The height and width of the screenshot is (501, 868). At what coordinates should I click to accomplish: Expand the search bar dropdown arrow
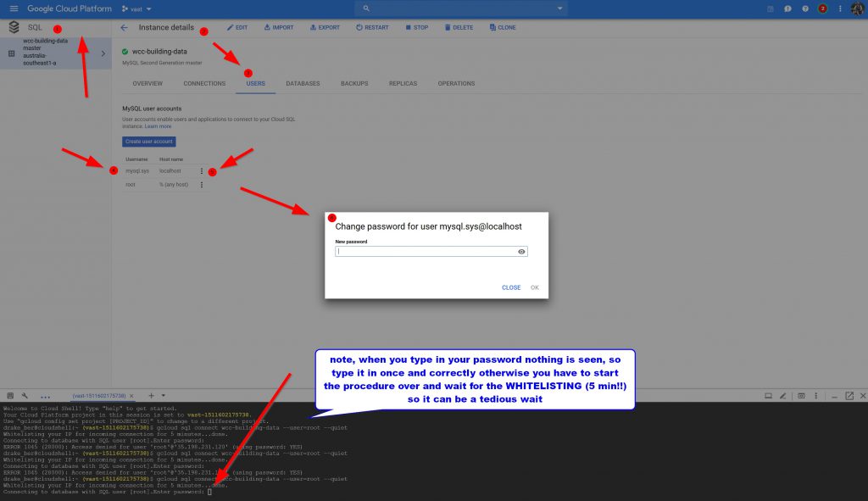[x=560, y=8]
